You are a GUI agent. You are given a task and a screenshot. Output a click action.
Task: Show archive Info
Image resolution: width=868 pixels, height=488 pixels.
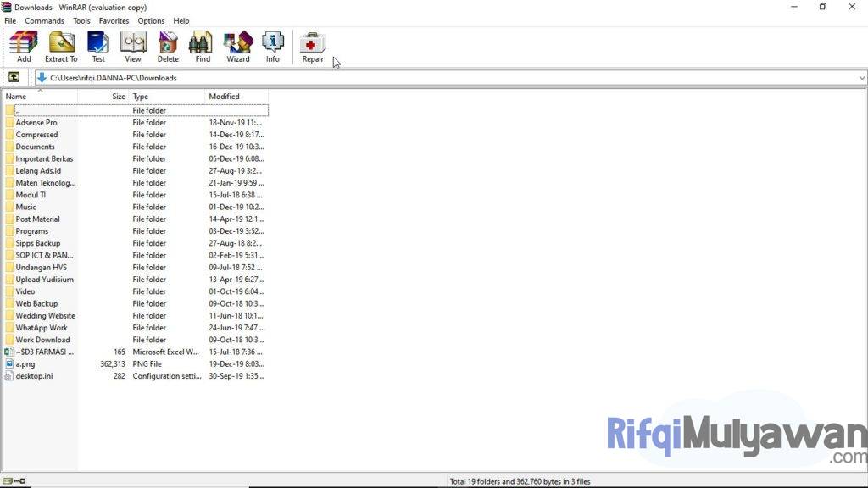point(273,47)
